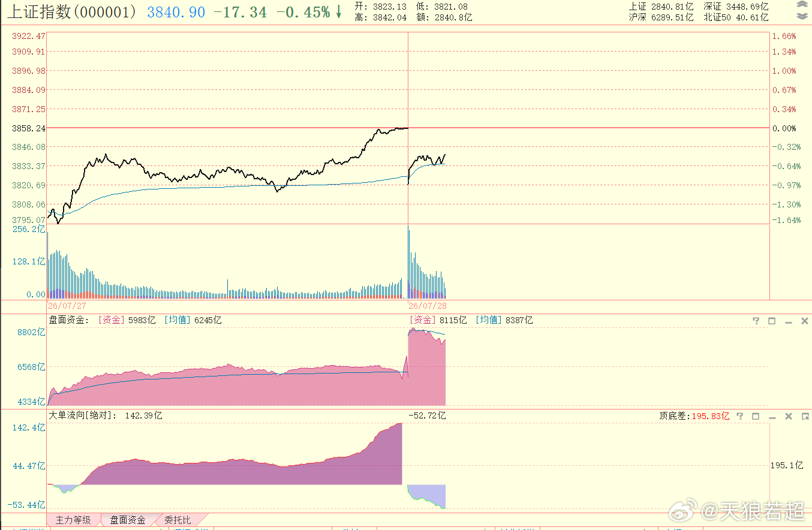Viewport: 812px width, 530px height.
Task: Close the 盘面资金 indicator panel
Action: pyautogui.click(x=805, y=321)
